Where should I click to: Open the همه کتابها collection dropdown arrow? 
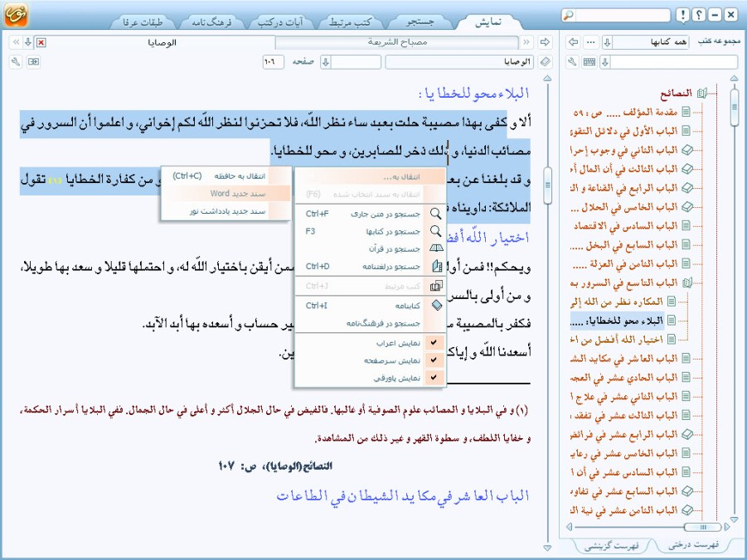607,42
